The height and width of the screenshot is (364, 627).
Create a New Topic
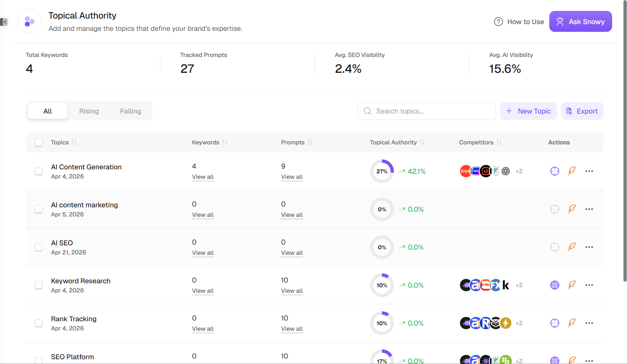(x=528, y=111)
